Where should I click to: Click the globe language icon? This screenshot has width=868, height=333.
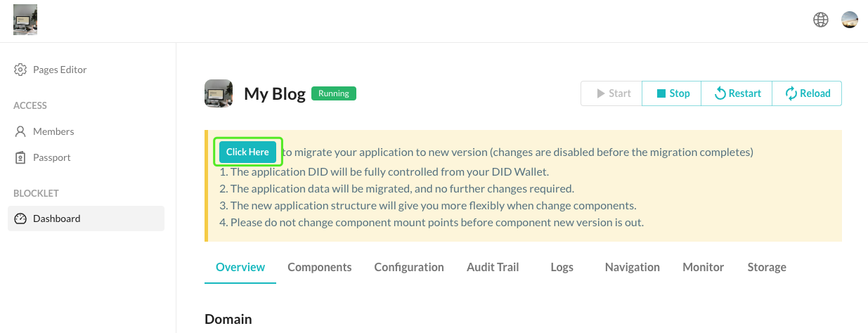tap(820, 20)
